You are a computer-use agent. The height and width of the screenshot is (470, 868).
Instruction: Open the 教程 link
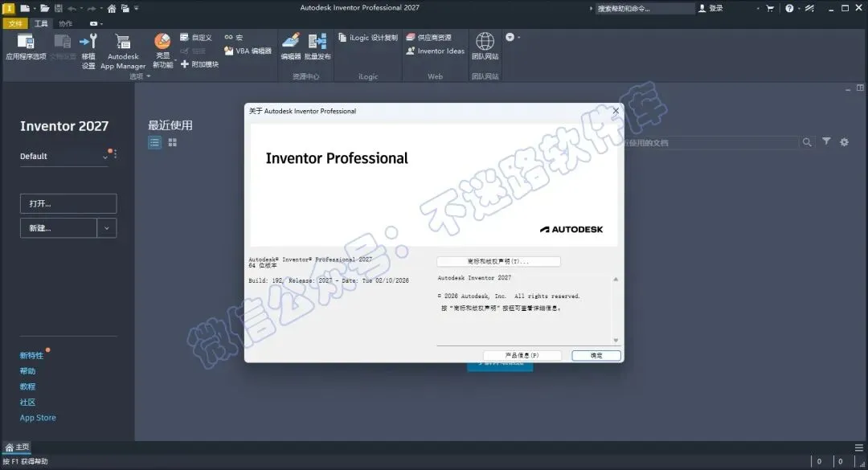pyautogui.click(x=27, y=386)
